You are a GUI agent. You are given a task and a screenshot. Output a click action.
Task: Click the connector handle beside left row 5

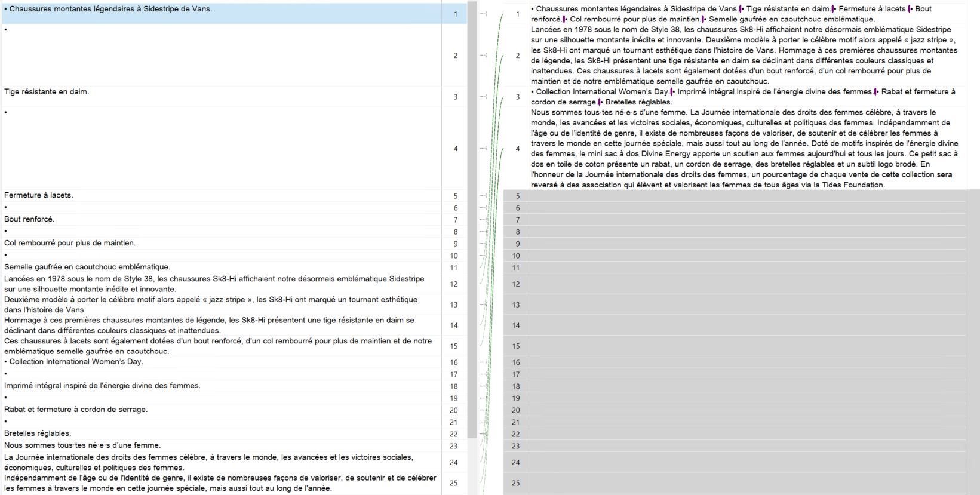coord(483,196)
